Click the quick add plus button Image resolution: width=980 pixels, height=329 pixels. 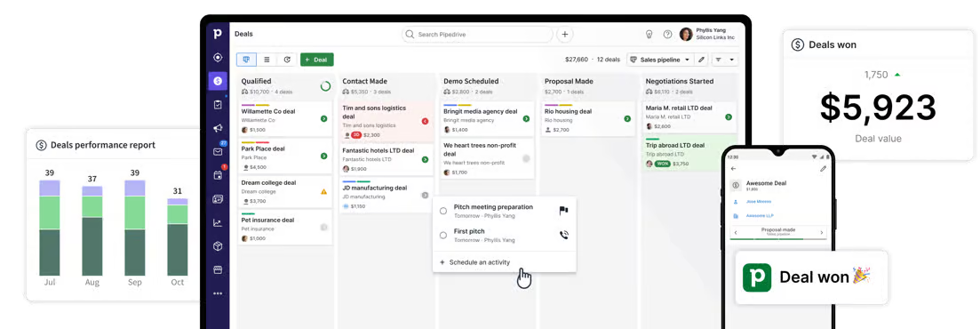pyautogui.click(x=564, y=35)
